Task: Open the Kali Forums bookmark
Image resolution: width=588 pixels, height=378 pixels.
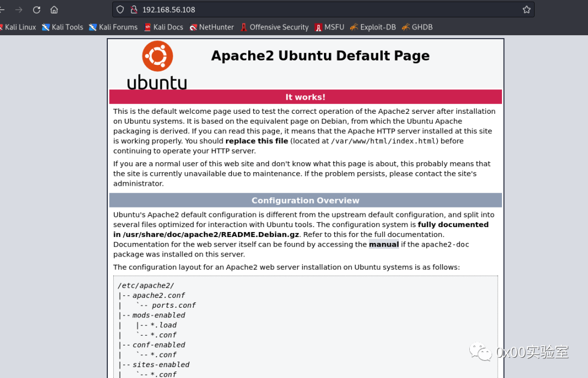Action: [113, 27]
